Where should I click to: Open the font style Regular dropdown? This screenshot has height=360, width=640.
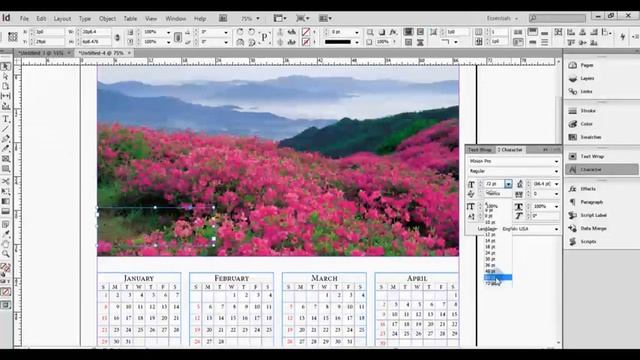click(x=556, y=171)
